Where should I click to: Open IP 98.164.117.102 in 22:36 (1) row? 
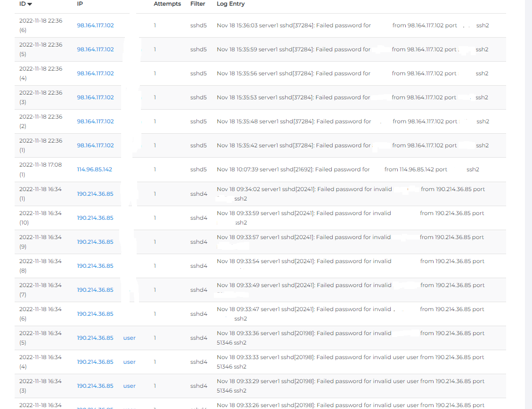[x=95, y=145]
